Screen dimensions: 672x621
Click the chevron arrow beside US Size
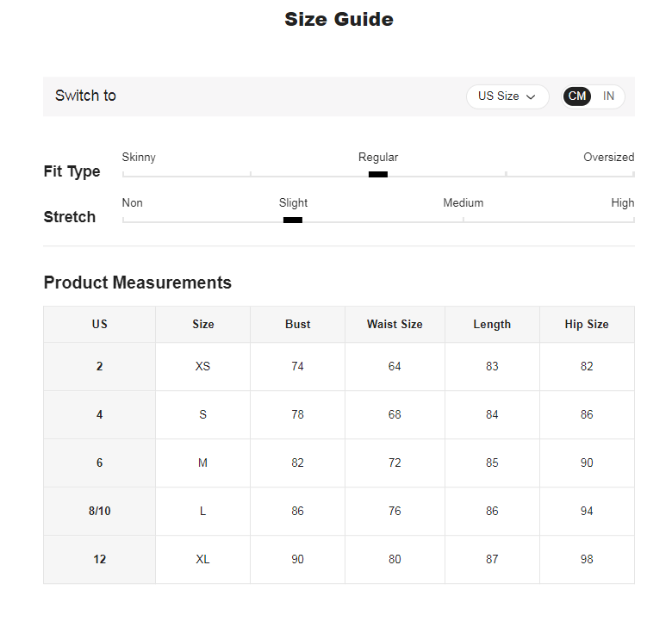531,97
